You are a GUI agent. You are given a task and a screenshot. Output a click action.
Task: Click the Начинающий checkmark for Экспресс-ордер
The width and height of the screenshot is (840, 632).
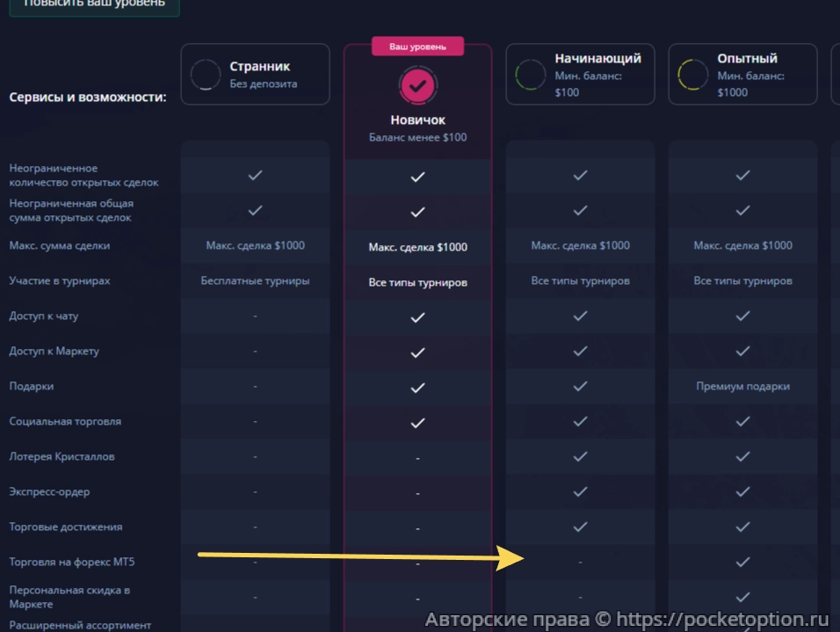pos(580,492)
